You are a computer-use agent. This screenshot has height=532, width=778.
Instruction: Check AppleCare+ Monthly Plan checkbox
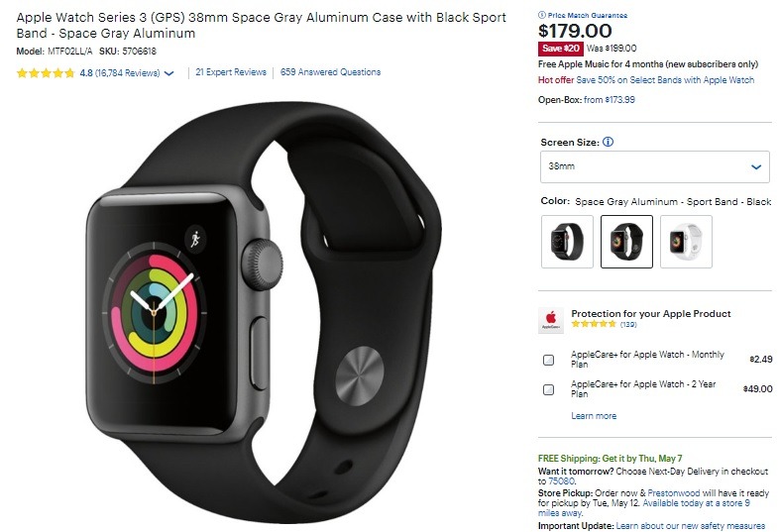pos(548,360)
